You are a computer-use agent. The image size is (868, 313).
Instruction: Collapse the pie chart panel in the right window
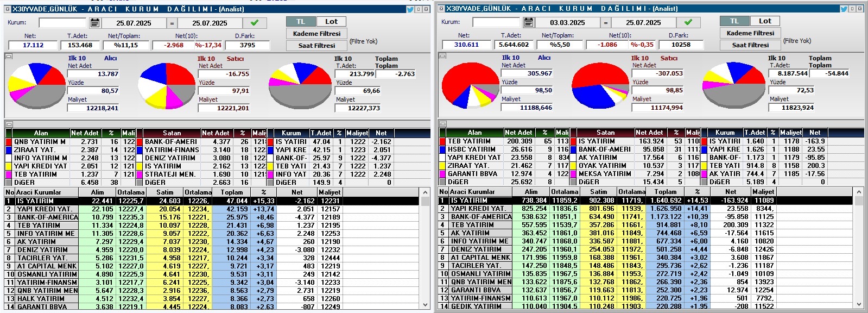coord(442,55)
